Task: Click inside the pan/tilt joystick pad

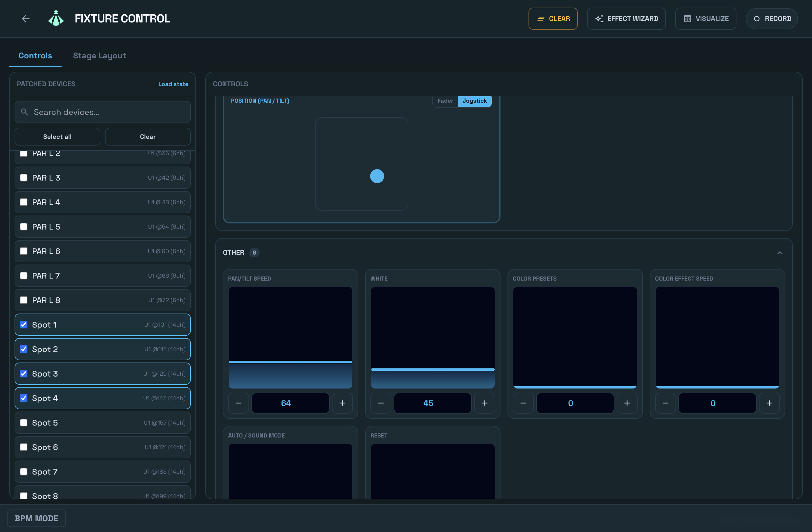Action: pyautogui.click(x=361, y=164)
